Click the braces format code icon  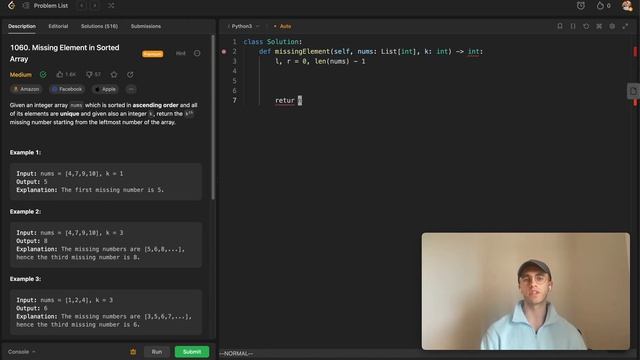point(573,26)
